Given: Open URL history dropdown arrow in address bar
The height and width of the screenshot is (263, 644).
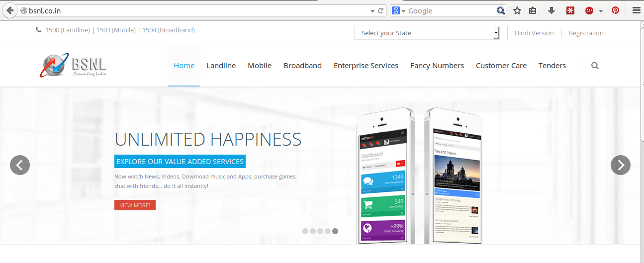Looking at the screenshot, I should [x=372, y=10].
